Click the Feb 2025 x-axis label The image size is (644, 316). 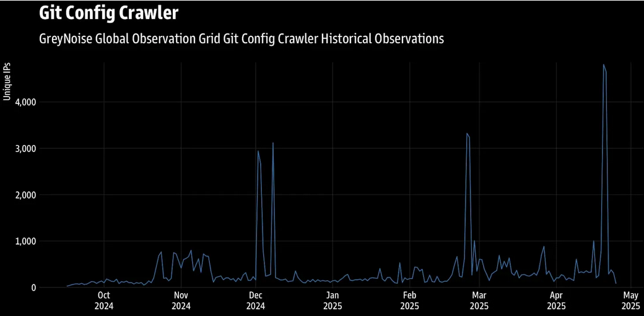tap(409, 301)
